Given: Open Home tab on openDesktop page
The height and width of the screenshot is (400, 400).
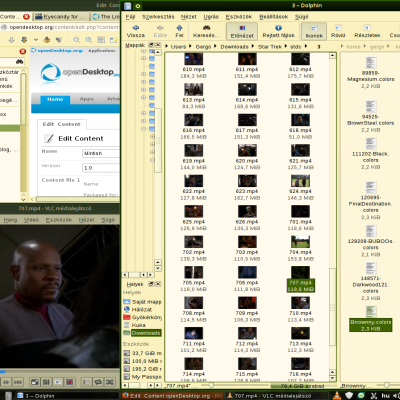Looking at the screenshot, I should [55, 99].
